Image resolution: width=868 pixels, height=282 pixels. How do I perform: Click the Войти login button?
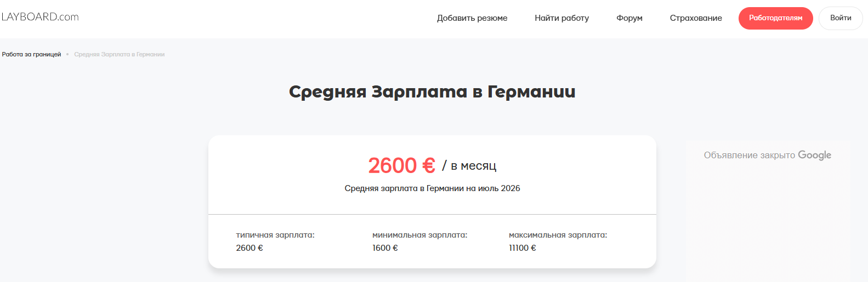(841, 18)
